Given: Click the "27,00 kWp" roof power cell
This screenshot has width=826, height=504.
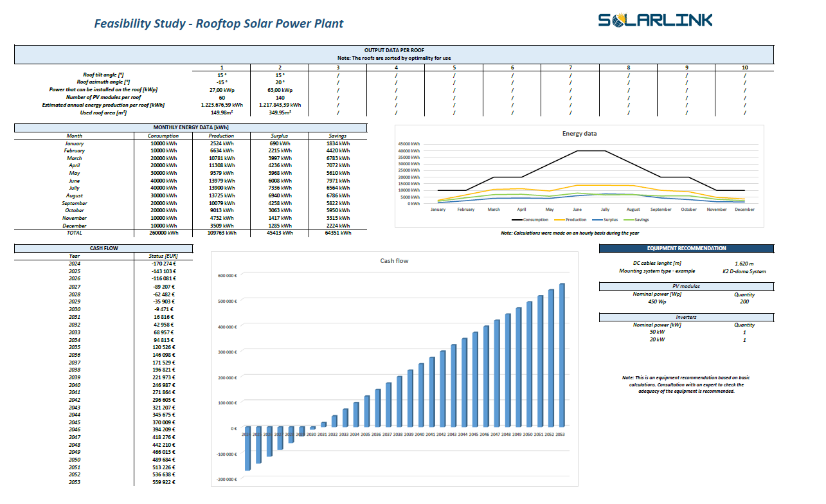Looking at the screenshot, I should point(222,90).
